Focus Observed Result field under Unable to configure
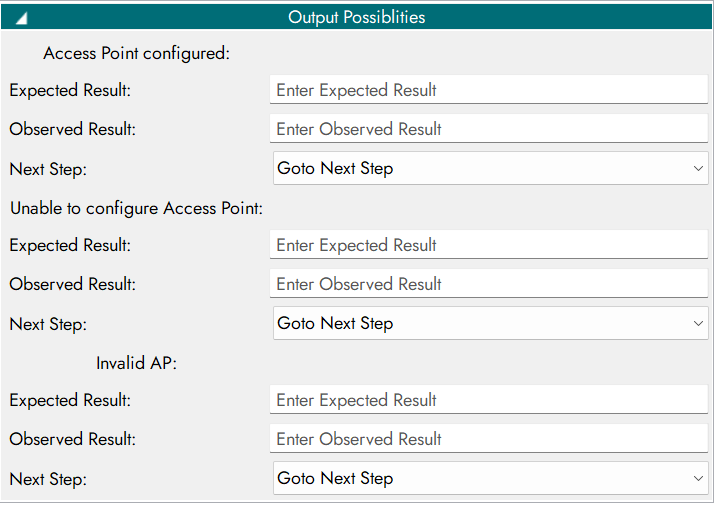The width and height of the screenshot is (717, 513). click(489, 284)
